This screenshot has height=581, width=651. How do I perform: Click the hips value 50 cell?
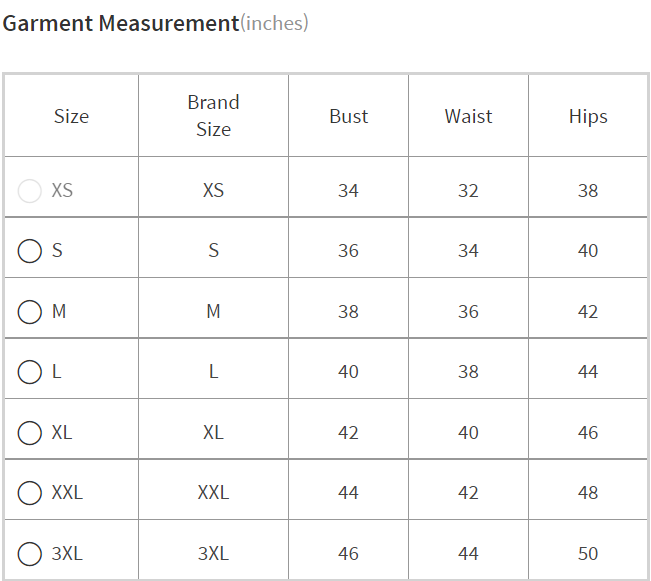pyautogui.click(x=588, y=554)
